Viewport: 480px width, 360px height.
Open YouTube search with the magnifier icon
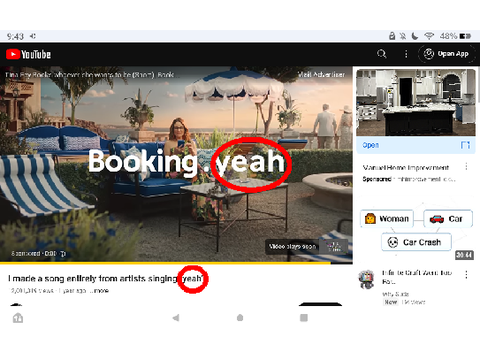[382, 54]
